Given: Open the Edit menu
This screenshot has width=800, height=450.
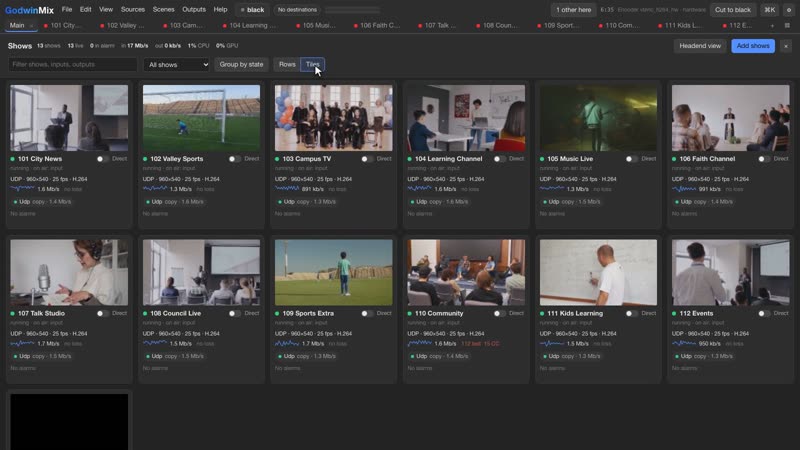Looking at the screenshot, I should coord(86,10).
